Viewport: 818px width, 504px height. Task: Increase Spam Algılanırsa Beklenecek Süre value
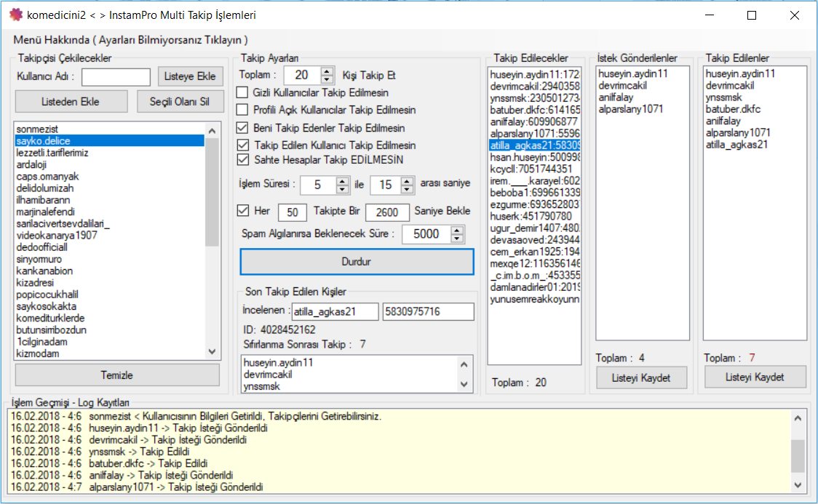coord(457,231)
